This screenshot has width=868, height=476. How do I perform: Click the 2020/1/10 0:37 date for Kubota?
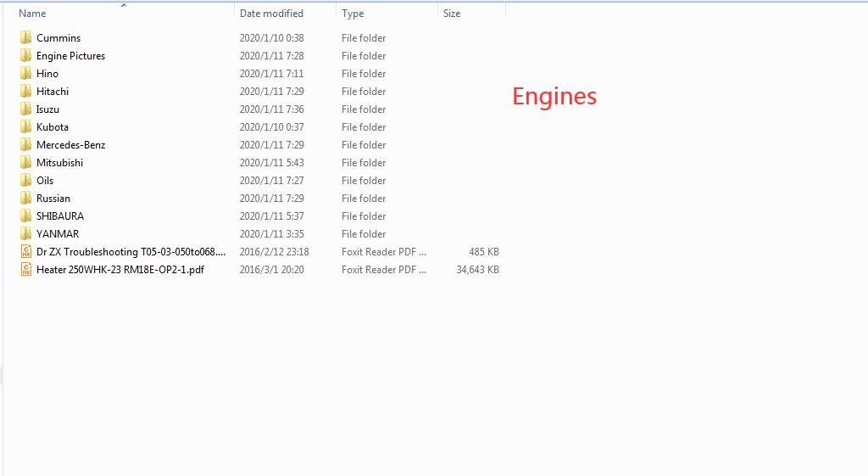272,127
